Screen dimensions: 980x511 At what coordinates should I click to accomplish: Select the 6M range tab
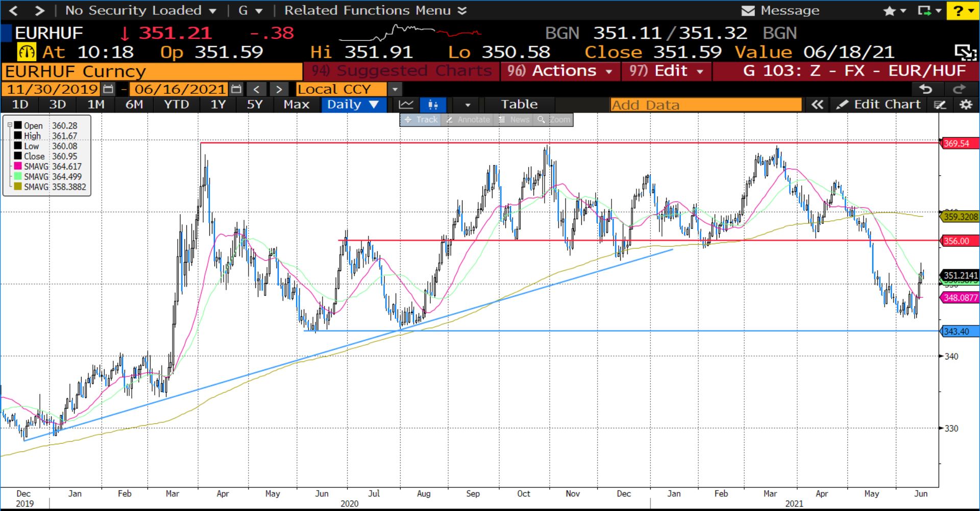[x=134, y=105]
